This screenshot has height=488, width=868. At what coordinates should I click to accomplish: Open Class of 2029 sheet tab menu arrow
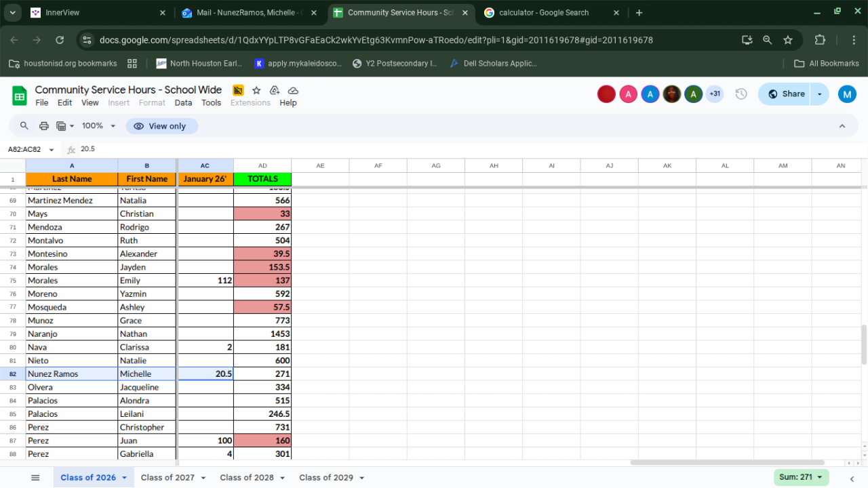[x=361, y=478]
